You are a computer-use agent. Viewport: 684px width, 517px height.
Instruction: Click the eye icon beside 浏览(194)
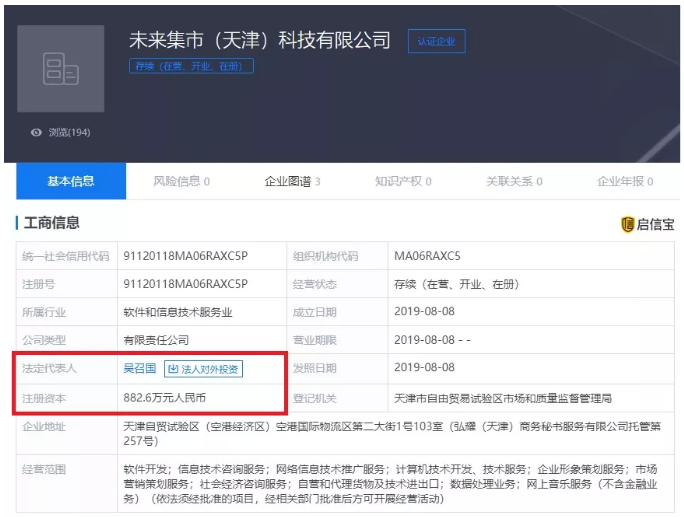(x=37, y=132)
